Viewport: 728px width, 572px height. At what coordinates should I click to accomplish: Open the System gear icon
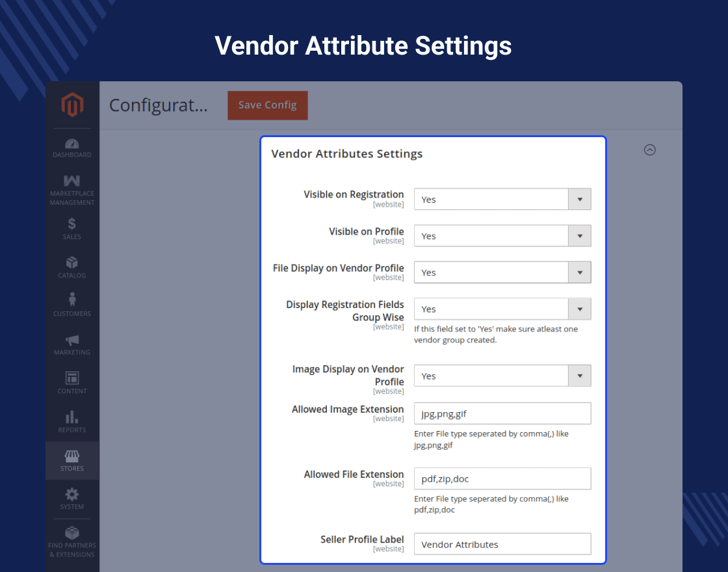pos(72,494)
